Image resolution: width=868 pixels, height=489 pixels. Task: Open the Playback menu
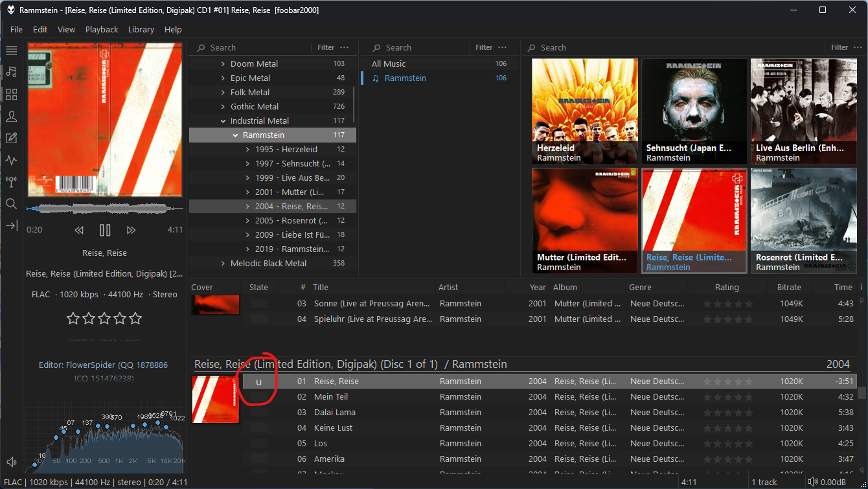point(102,29)
